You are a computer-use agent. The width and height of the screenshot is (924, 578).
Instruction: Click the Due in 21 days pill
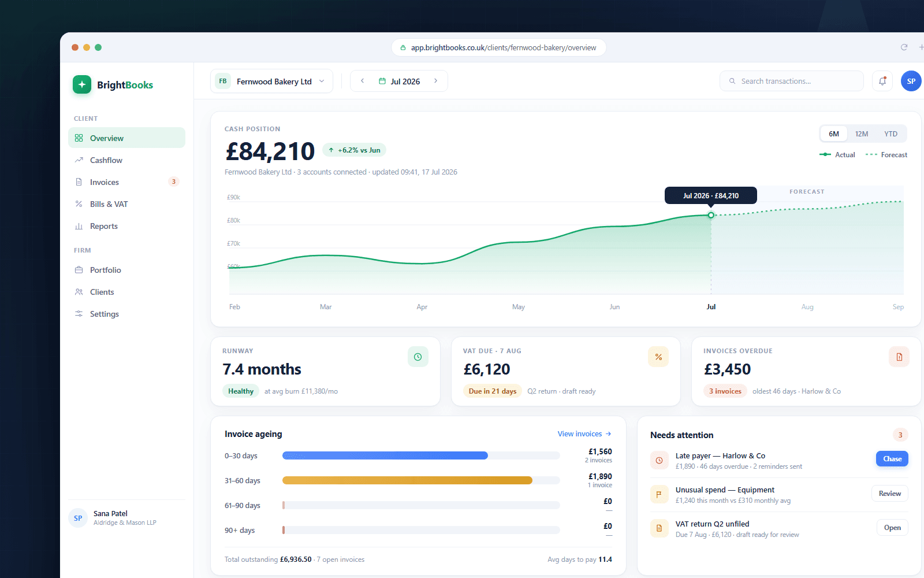(493, 391)
